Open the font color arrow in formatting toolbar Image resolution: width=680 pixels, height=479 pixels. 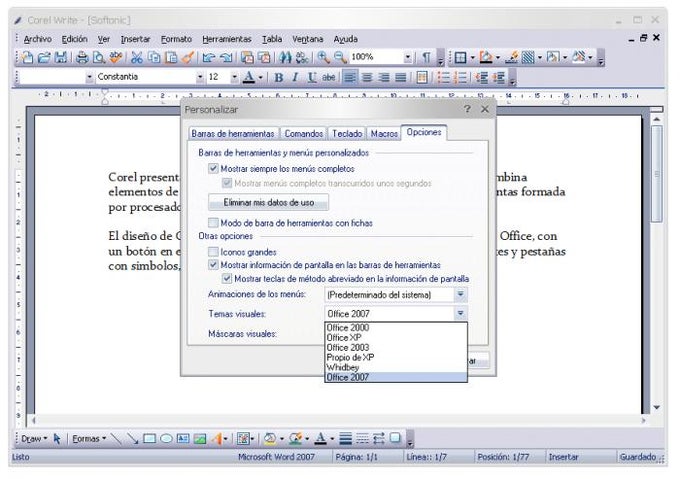(x=260, y=78)
